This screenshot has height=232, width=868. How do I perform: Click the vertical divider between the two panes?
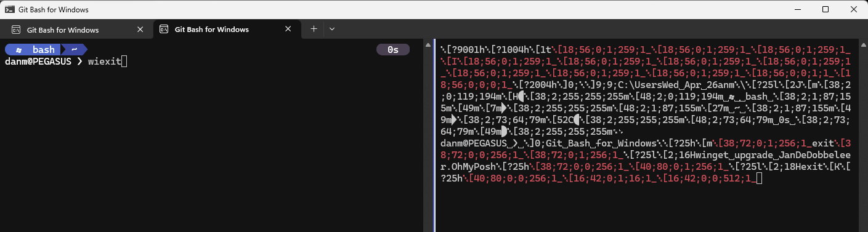pos(435,135)
